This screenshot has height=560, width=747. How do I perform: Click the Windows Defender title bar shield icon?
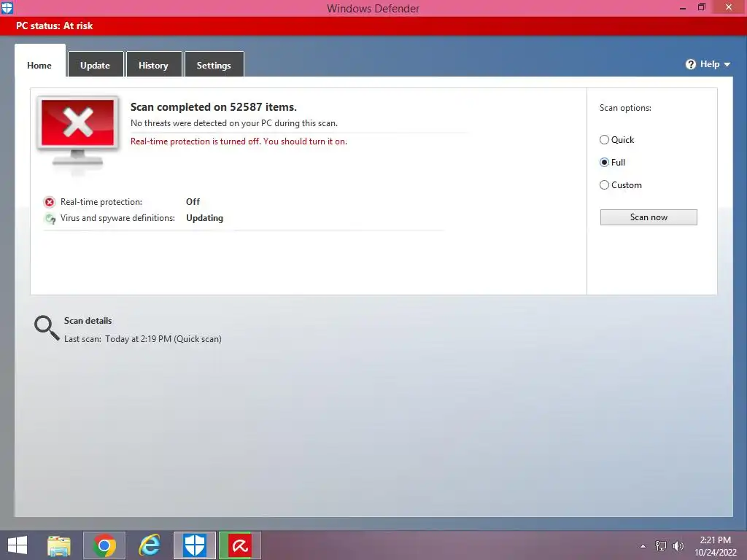coord(7,7)
